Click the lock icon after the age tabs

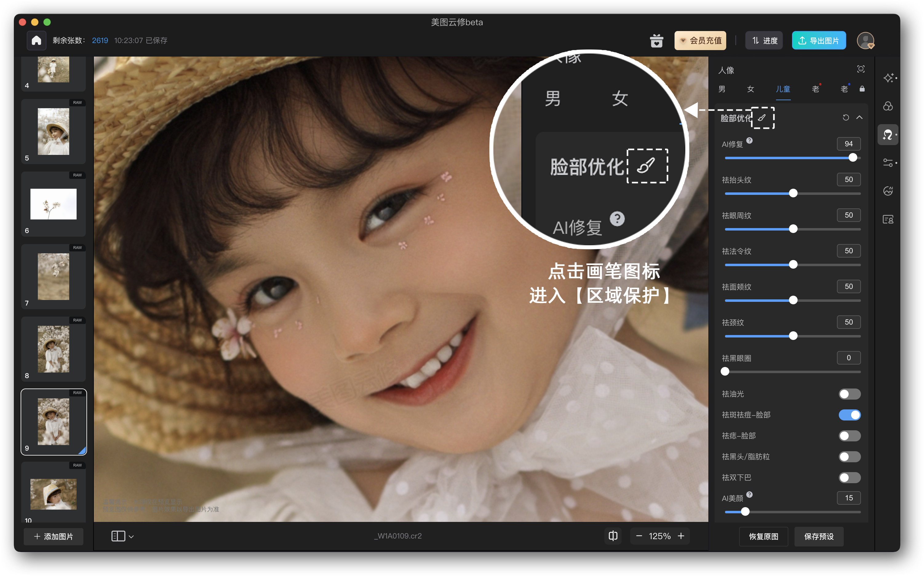pos(862,89)
